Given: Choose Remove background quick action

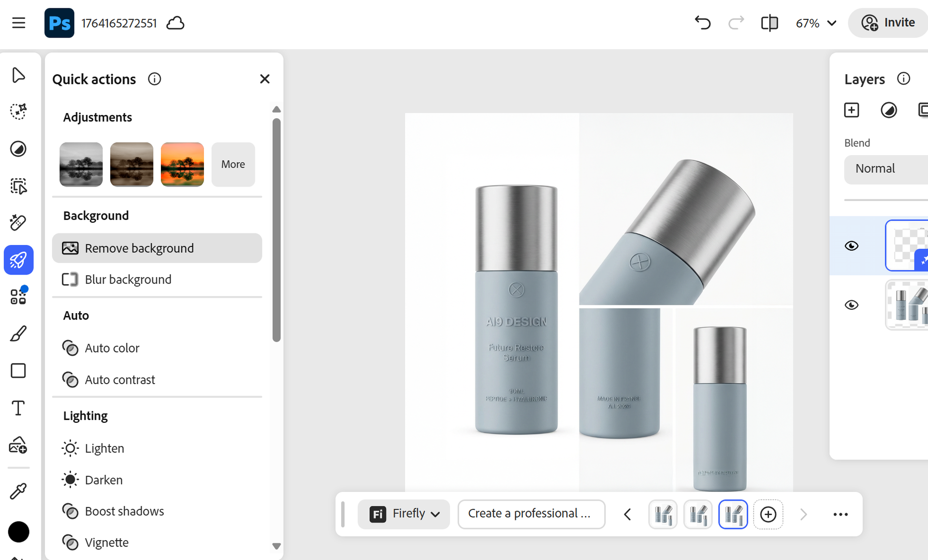Looking at the screenshot, I should point(157,248).
